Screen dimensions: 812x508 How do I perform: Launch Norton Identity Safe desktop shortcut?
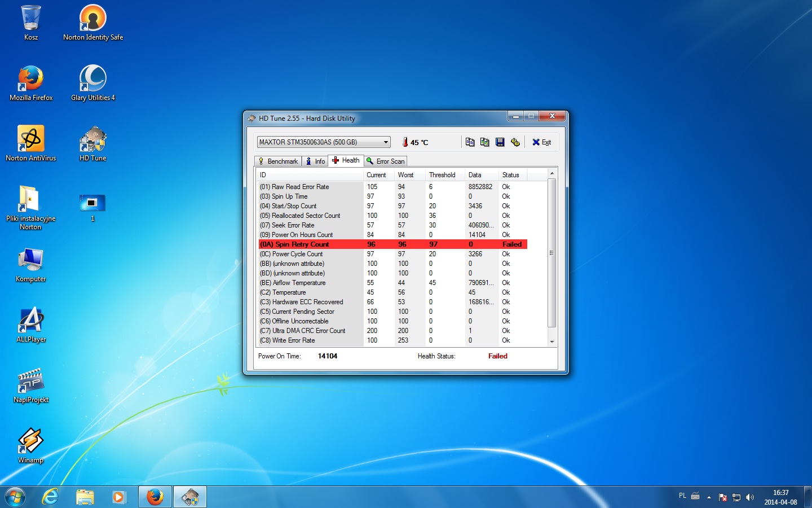coord(93,23)
